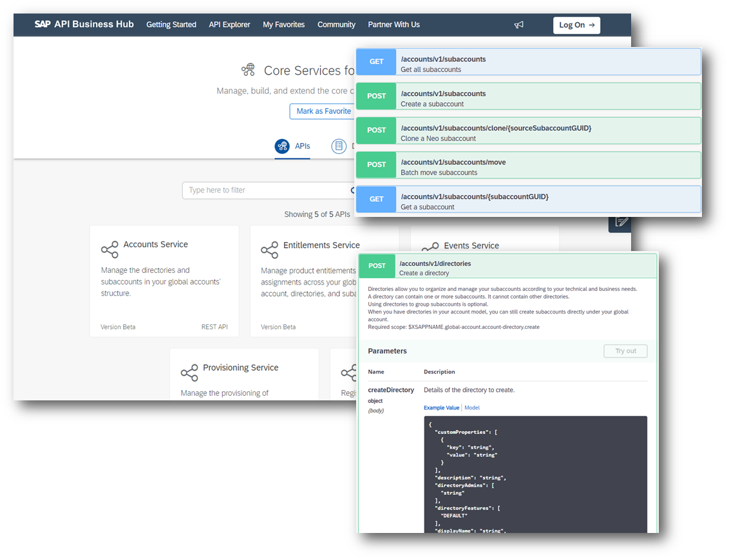Click the Mark as Favorite button
Image resolution: width=729 pixels, height=560 pixels.
pos(323,111)
